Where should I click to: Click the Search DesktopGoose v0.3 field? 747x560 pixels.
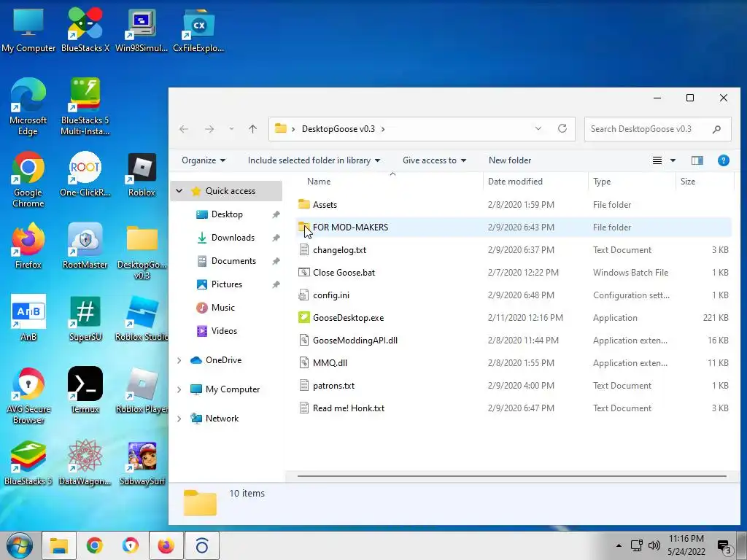[657, 129]
